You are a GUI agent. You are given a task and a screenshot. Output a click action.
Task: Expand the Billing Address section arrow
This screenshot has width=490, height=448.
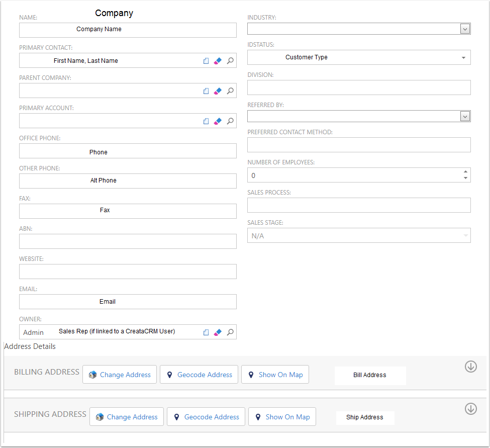(470, 367)
